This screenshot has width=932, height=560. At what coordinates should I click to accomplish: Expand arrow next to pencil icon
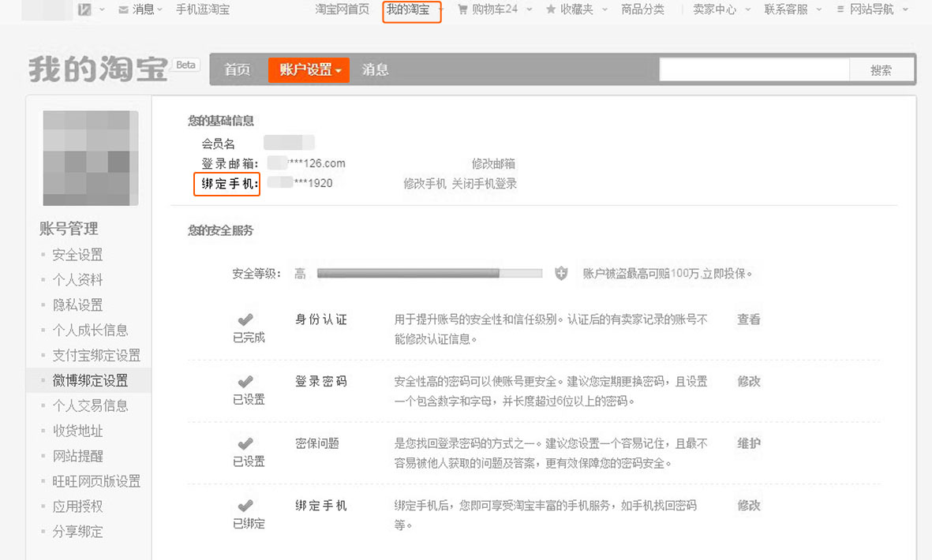102,9
